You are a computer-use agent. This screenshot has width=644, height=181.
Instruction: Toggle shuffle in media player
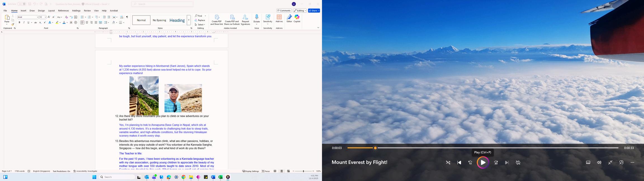coord(448,163)
